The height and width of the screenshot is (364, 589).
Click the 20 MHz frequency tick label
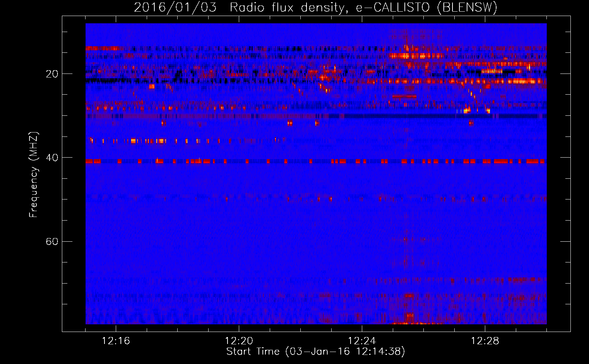pos(52,74)
